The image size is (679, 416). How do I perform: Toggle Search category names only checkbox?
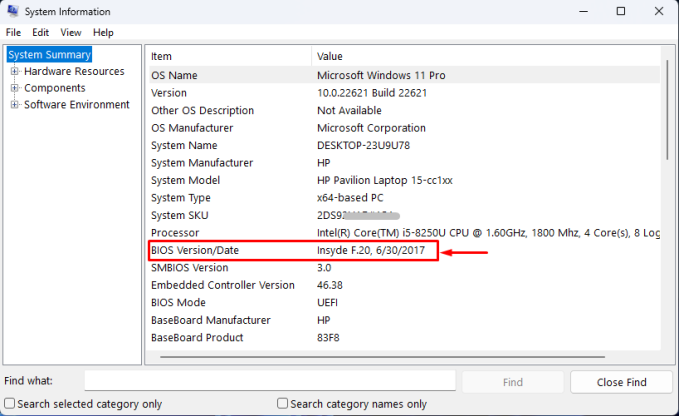[x=283, y=404]
